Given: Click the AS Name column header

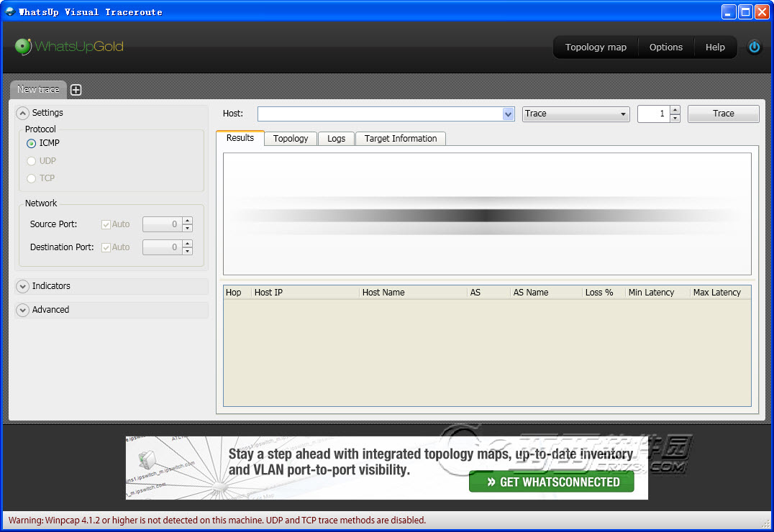Looking at the screenshot, I should click(546, 293).
